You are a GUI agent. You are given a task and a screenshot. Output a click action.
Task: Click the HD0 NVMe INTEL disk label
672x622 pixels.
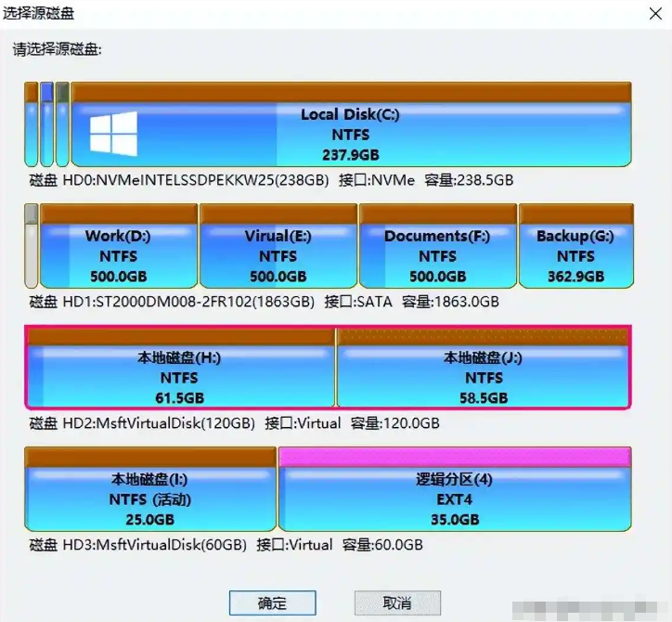[x=271, y=180]
